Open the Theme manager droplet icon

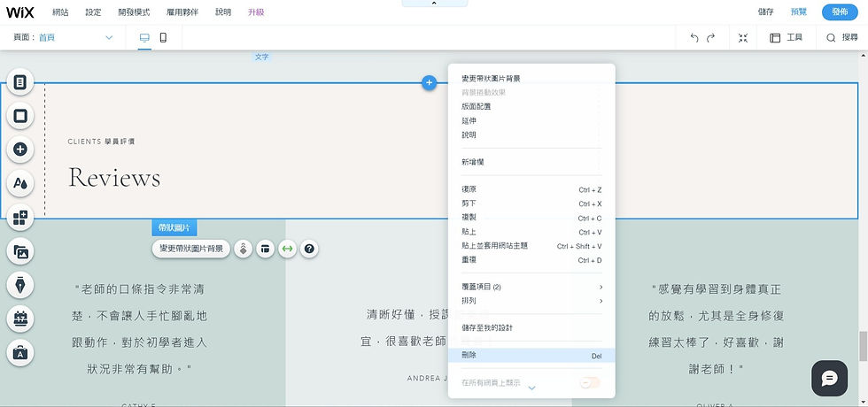click(x=20, y=184)
